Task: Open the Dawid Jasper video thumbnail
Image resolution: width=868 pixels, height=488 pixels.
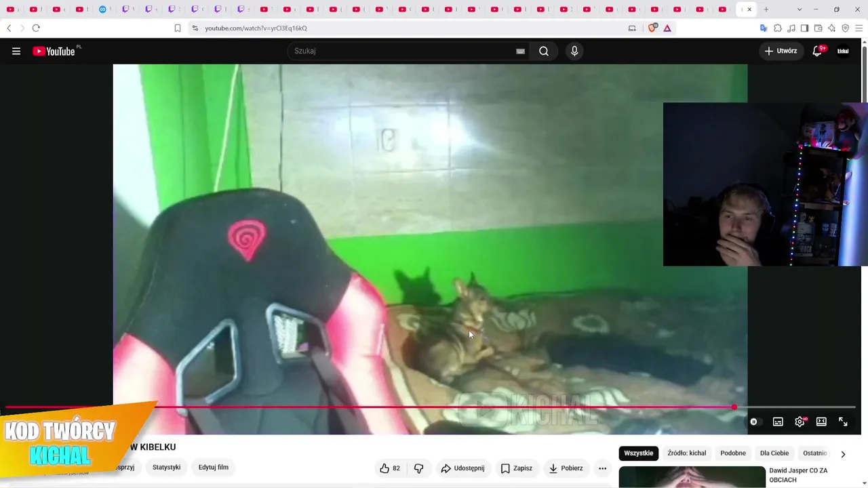Action: (692, 477)
